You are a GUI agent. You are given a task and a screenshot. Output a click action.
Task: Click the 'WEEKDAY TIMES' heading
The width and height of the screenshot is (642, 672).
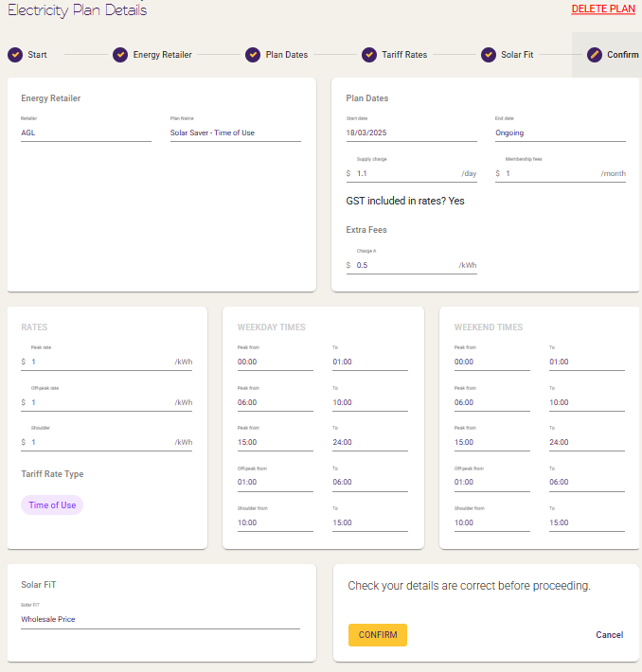pos(272,327)
